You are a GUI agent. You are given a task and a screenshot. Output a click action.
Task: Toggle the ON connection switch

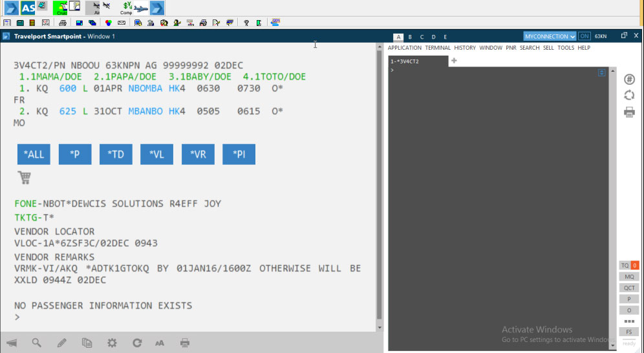pos(584,36)
